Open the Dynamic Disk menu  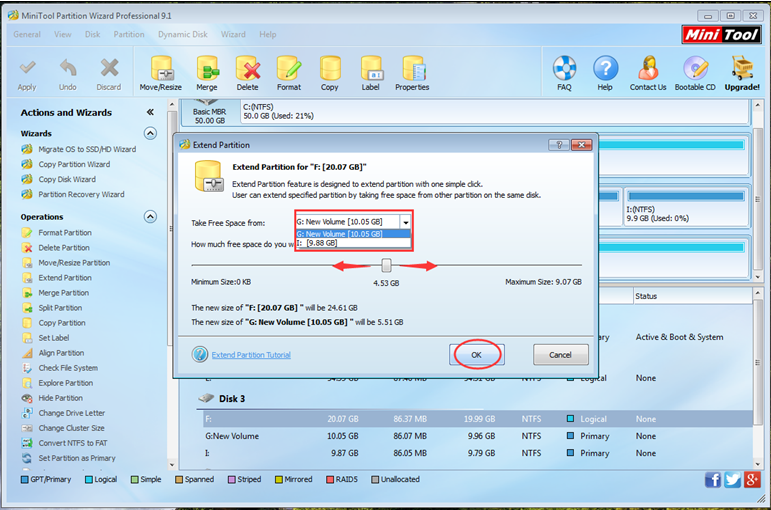[x=182, y=34]
